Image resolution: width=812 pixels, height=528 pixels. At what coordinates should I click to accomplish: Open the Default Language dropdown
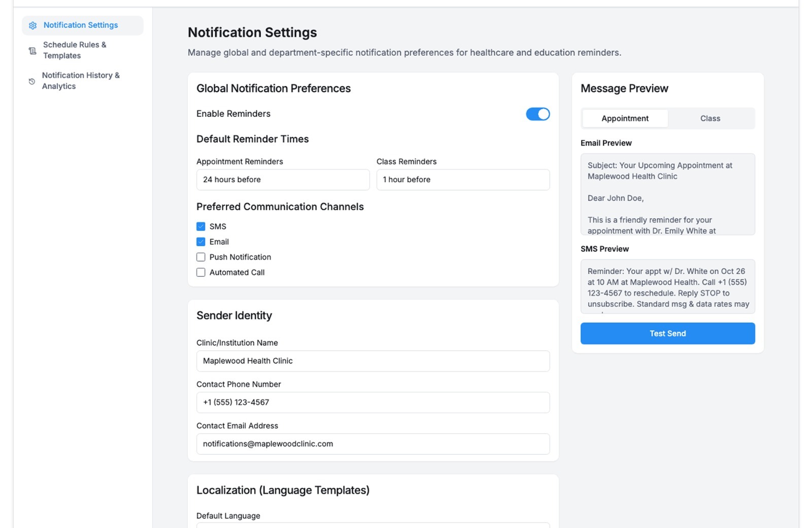373,524
